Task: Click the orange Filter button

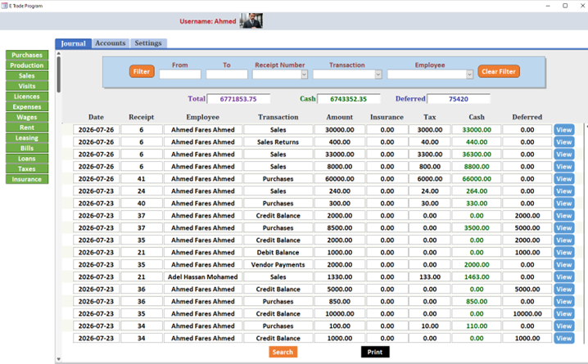Action: 142,71
